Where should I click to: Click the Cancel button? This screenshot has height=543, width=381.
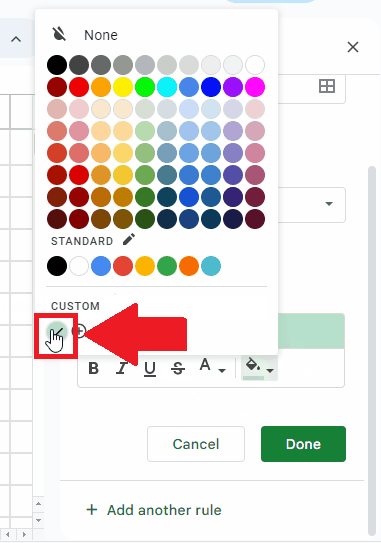[x=196, y=444]
